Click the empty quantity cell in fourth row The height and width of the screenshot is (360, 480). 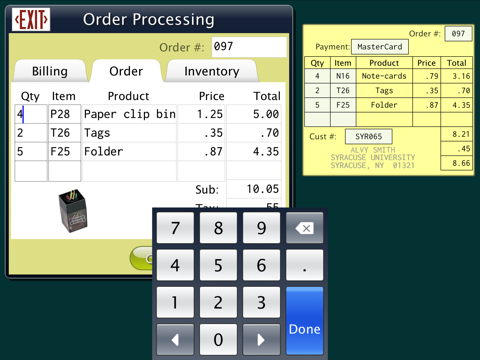tap(31, 171)
